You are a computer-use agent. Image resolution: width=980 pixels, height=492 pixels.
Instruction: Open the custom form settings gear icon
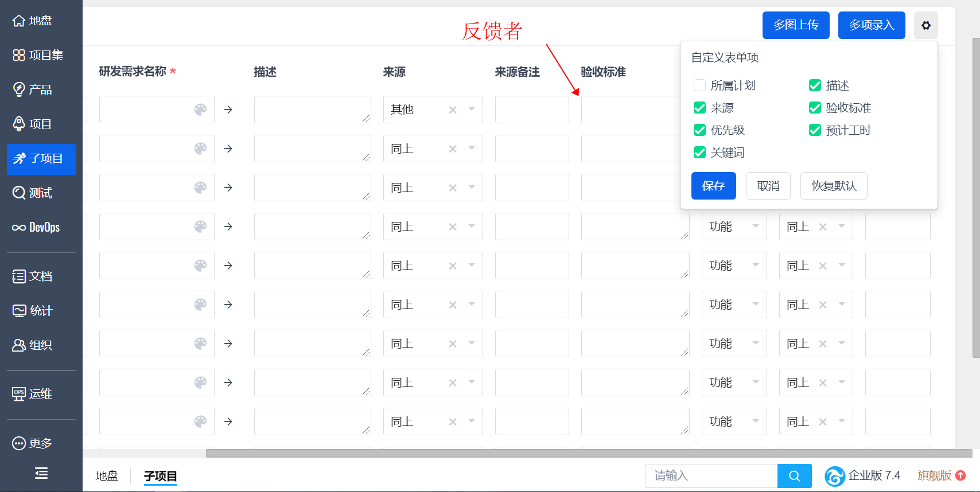pyautogui.click(x=925, y=25)
